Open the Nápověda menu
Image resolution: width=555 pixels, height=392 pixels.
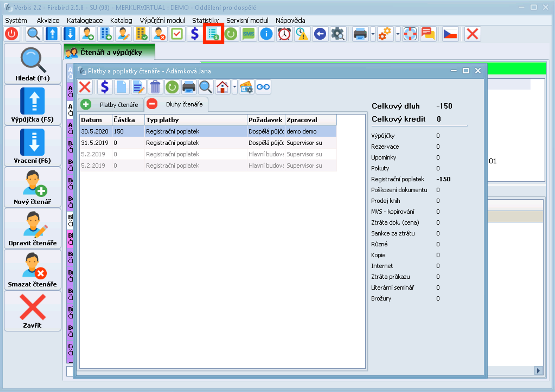coord(291,21)
